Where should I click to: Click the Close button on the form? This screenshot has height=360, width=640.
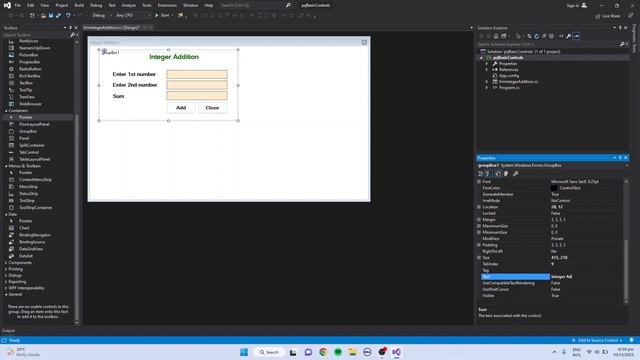click(212, 108)
